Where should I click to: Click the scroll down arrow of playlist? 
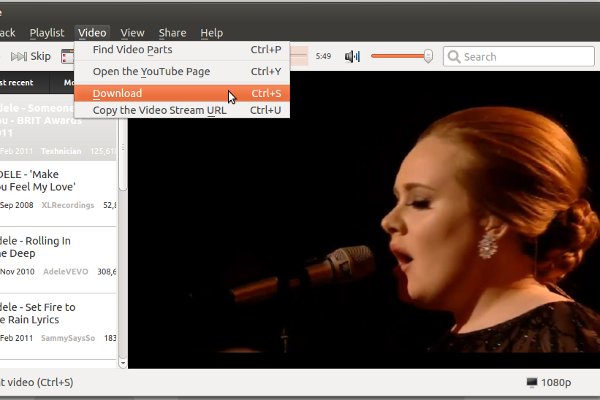123,362
